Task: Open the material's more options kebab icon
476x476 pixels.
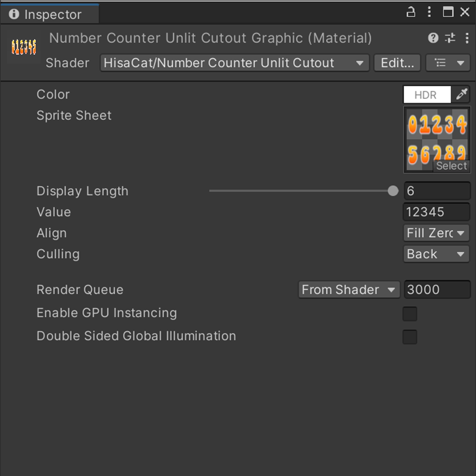Action: 467,38
